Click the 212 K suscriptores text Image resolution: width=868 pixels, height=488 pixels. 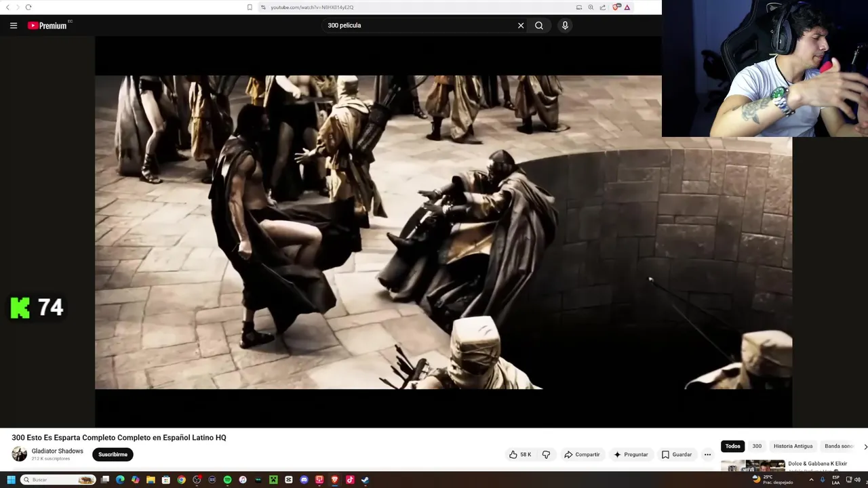click(x=51, y=459)
